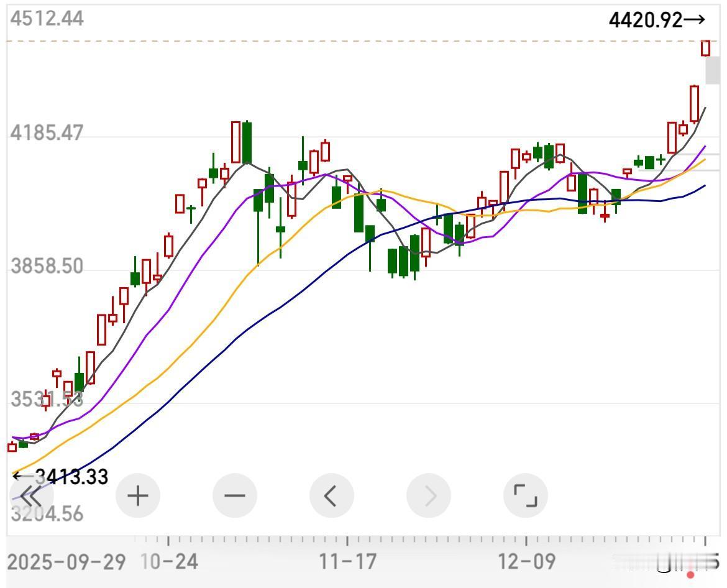Select the 4512.44 axis label
Image resolution: width=727 pixels, height=588 pixels.
pyautogui.click(x=47, y=19)
